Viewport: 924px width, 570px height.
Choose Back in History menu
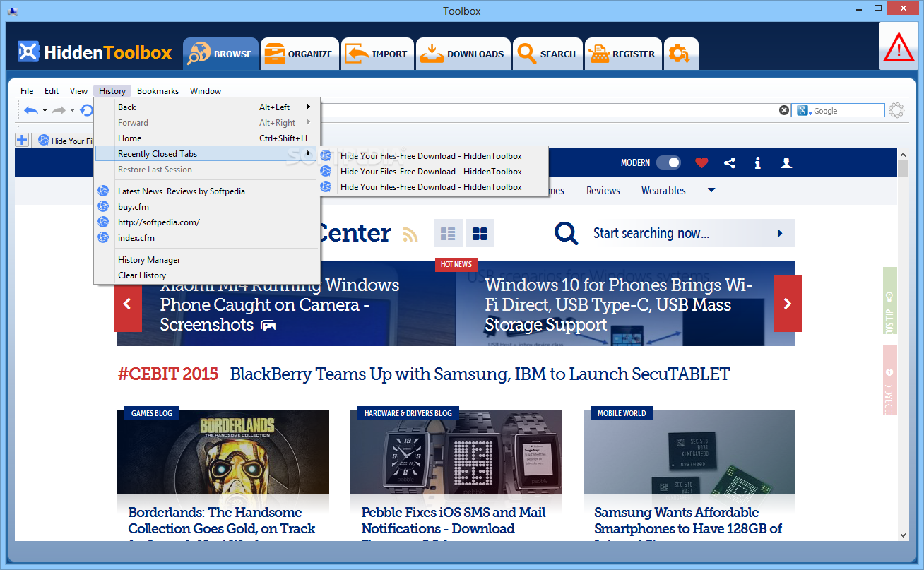[x=208, y=107]
